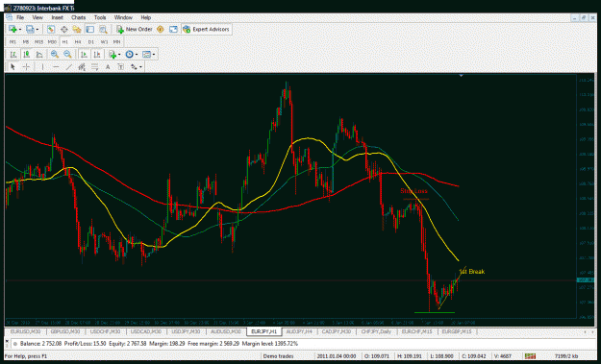
Task: Select the Text 'A' drawing tool
Action: coord(108,67)
